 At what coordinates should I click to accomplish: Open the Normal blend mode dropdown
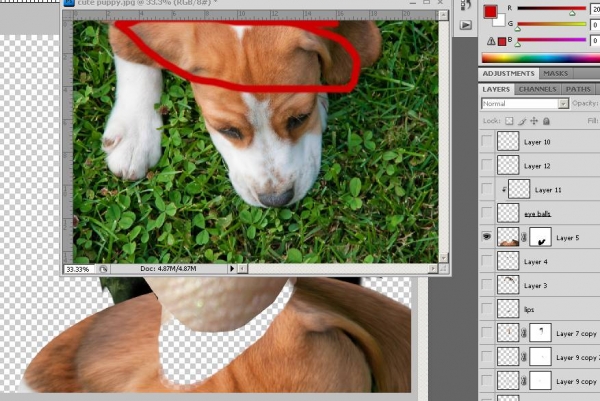click(524, 104)
